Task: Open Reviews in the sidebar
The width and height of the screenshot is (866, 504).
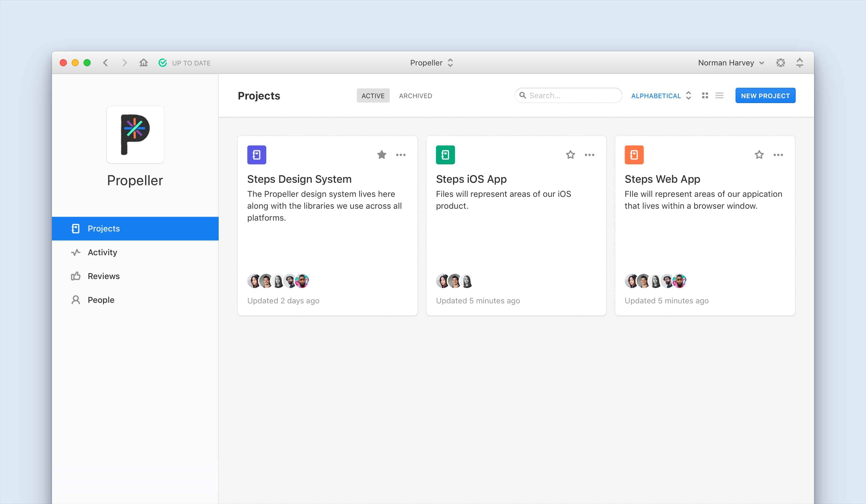Action: pyautogui.click(x=135, y=276)
